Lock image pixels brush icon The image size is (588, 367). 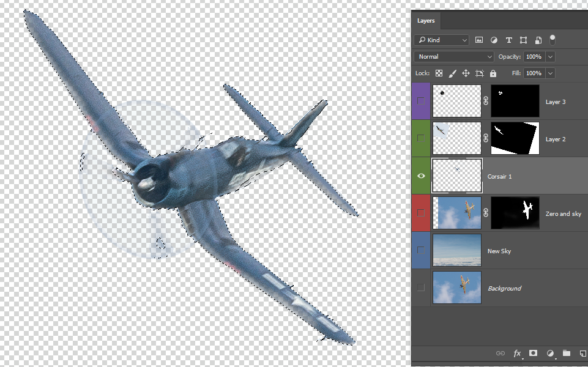coord(452,73)
